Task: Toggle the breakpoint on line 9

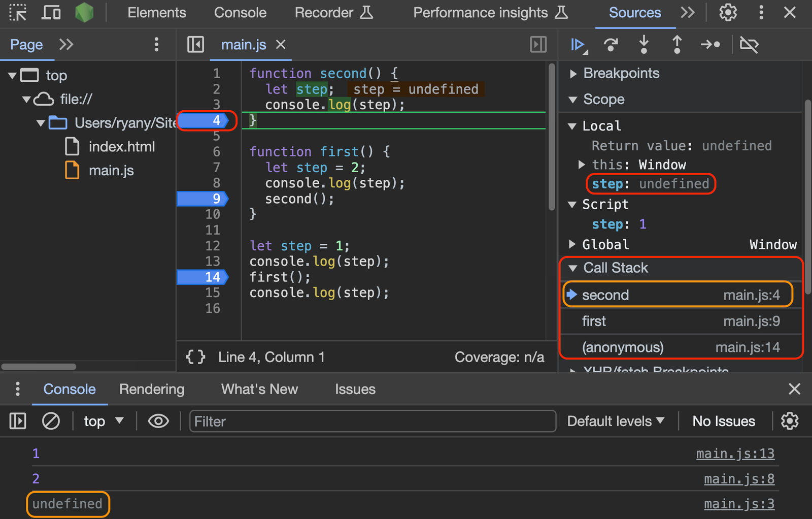Action: (213, 199)
